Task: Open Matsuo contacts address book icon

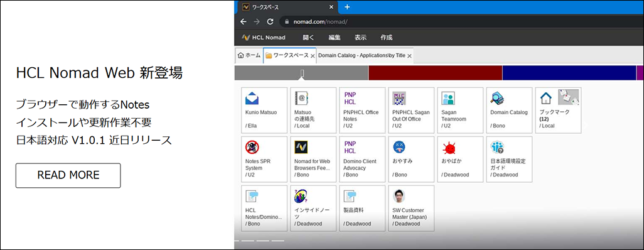Action: (x=301, y=98)
